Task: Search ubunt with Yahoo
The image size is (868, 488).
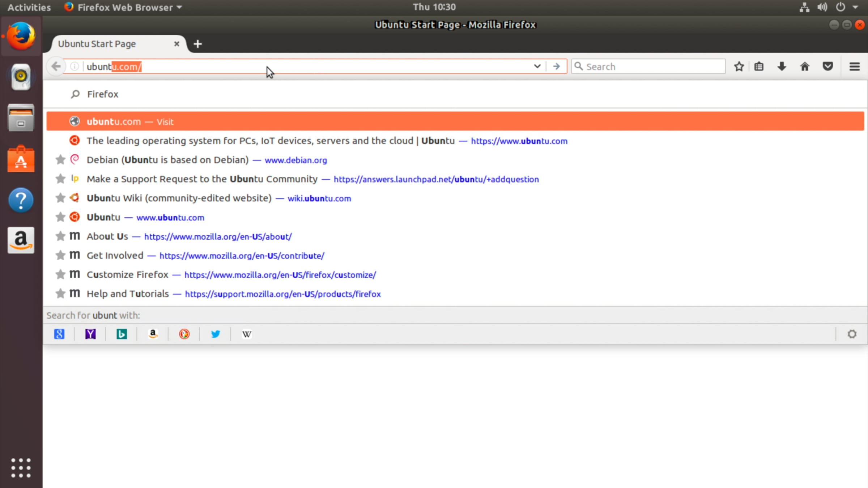Action: click(90, 334)
